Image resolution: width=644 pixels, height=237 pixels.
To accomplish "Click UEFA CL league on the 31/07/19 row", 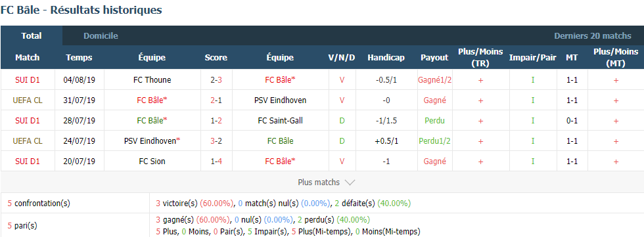I will coord(28,100).
